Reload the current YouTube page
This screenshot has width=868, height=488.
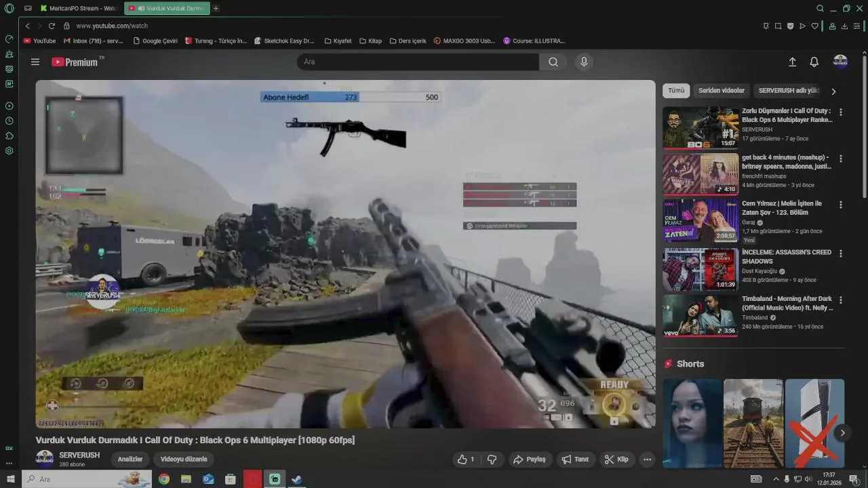click(52, 26)
